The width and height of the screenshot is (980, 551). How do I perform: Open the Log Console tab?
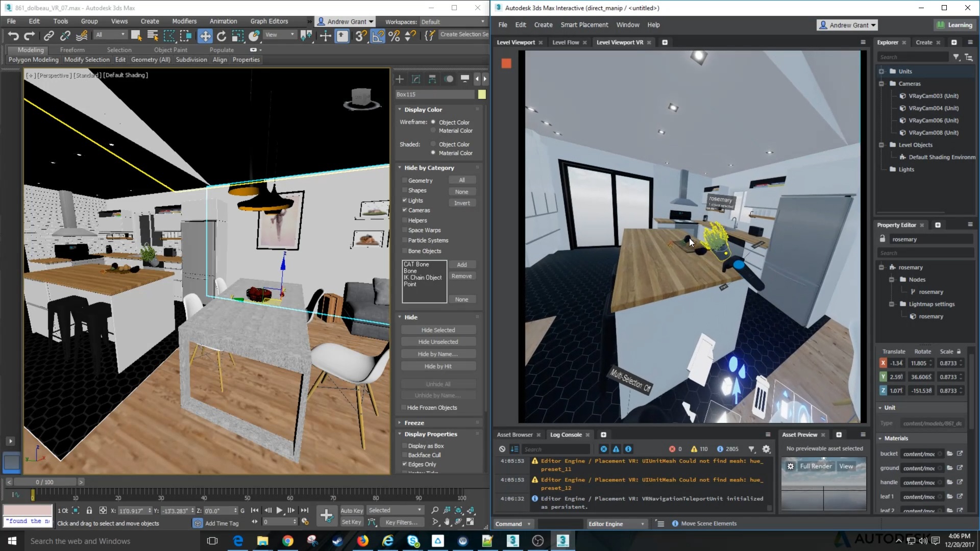pyautogui.click(x=567, y=435)
